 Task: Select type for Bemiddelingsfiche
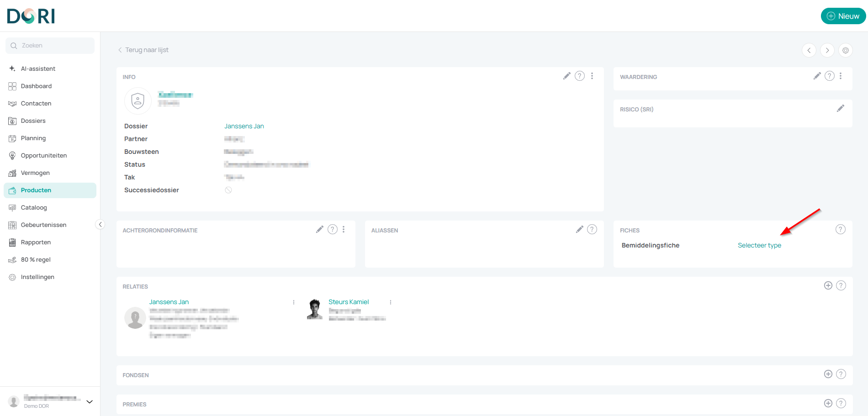(x=759, y=245)
